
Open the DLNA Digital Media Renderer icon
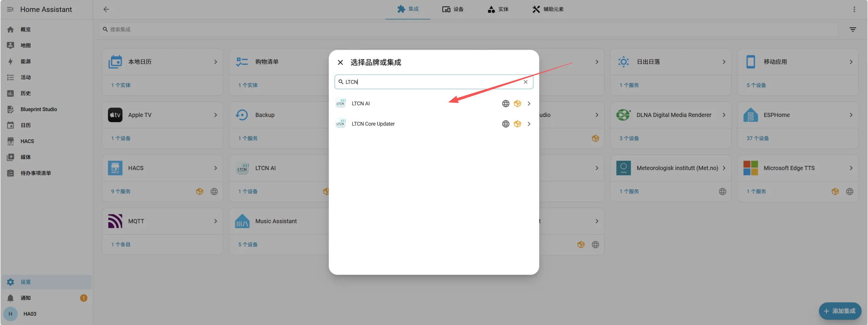(623, 115)
